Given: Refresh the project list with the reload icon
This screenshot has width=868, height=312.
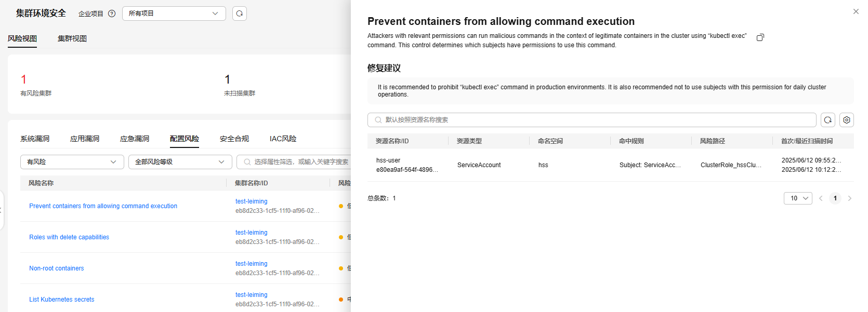Looking at the screenshot, I should (x=239, y=13).
